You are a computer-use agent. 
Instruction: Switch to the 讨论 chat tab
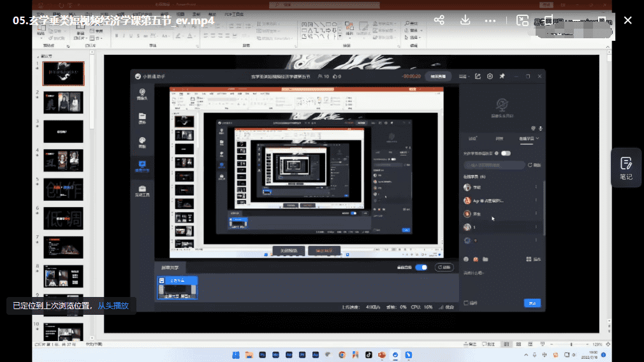[472, 138]
